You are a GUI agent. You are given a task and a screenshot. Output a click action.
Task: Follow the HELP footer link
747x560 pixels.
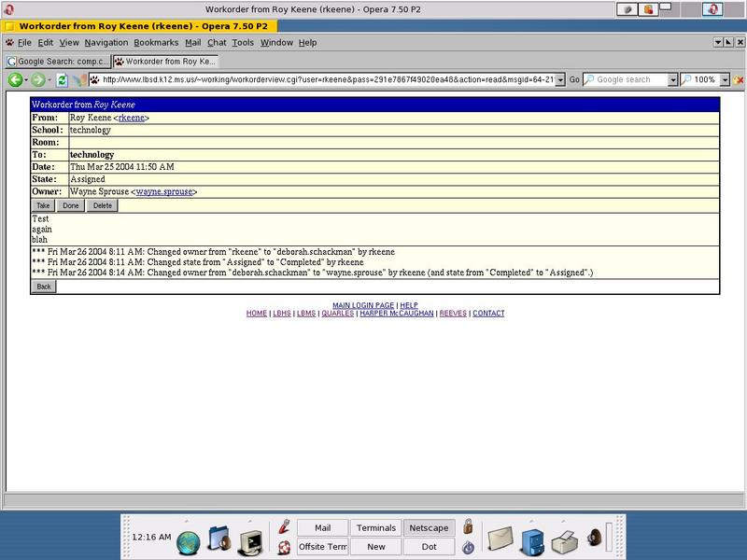(x=409, y=305)
